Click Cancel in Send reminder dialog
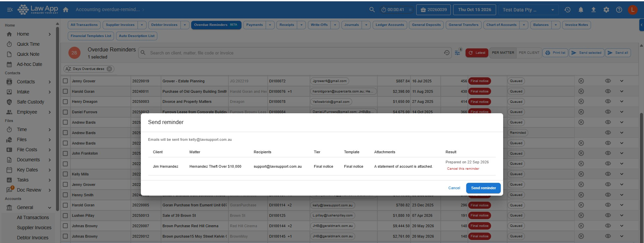This screenshot has width=644, height=243. tap(454, 188)
